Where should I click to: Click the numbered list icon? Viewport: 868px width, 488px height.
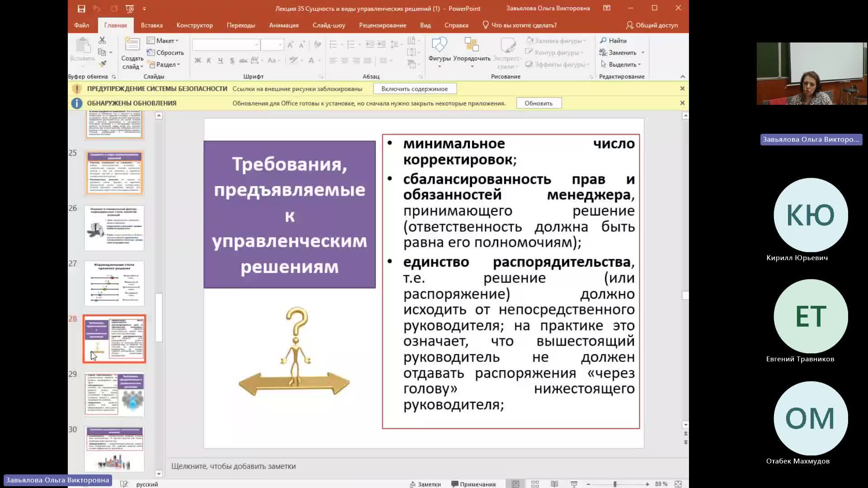(x=351, y=44)
